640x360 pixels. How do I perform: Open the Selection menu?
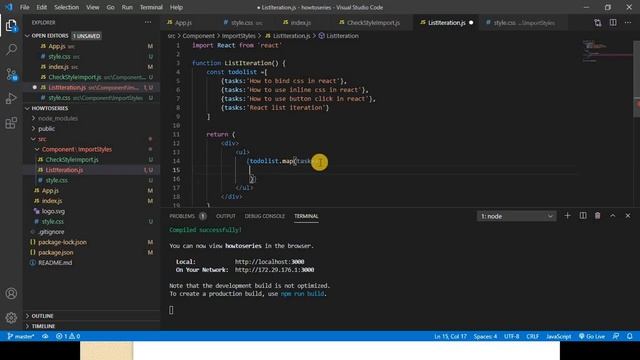[67, 7]
